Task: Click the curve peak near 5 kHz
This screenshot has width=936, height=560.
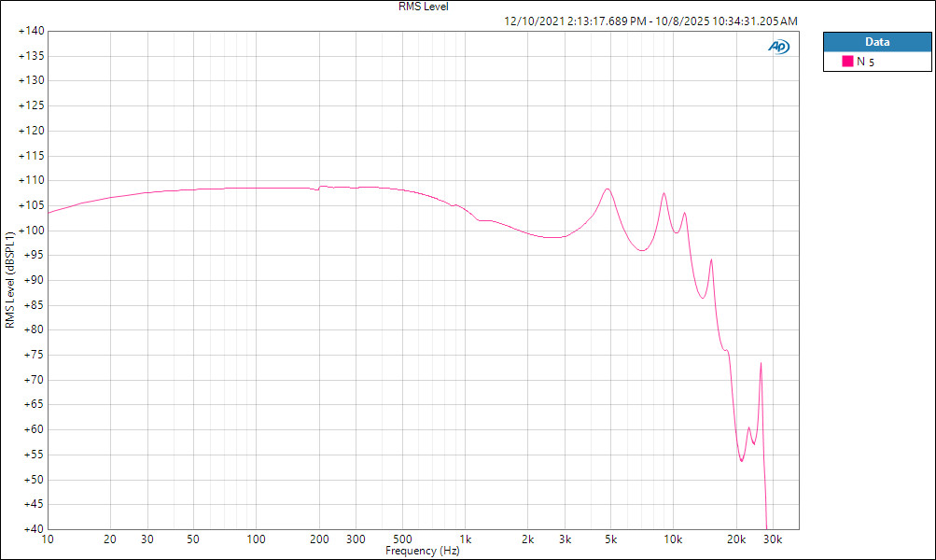Action: [608, 189]
